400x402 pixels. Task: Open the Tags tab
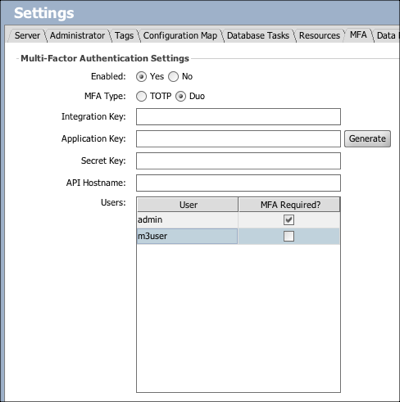pos(124,35)
